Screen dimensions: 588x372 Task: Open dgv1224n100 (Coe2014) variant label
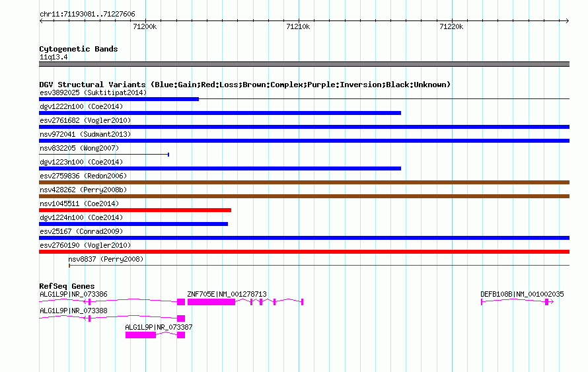point(81,217)
